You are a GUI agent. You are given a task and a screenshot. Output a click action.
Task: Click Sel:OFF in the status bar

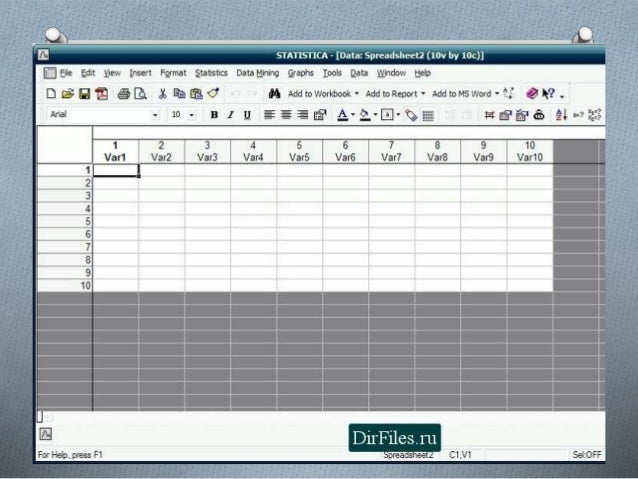pyautogui.click(x=586, y=455)
